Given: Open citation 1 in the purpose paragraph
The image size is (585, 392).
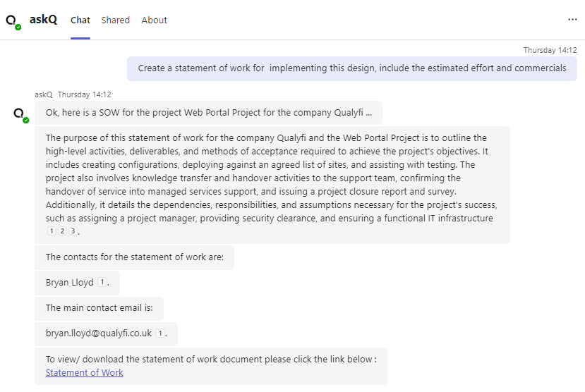Looking at the screenshot, I should [x=52, y=231].
